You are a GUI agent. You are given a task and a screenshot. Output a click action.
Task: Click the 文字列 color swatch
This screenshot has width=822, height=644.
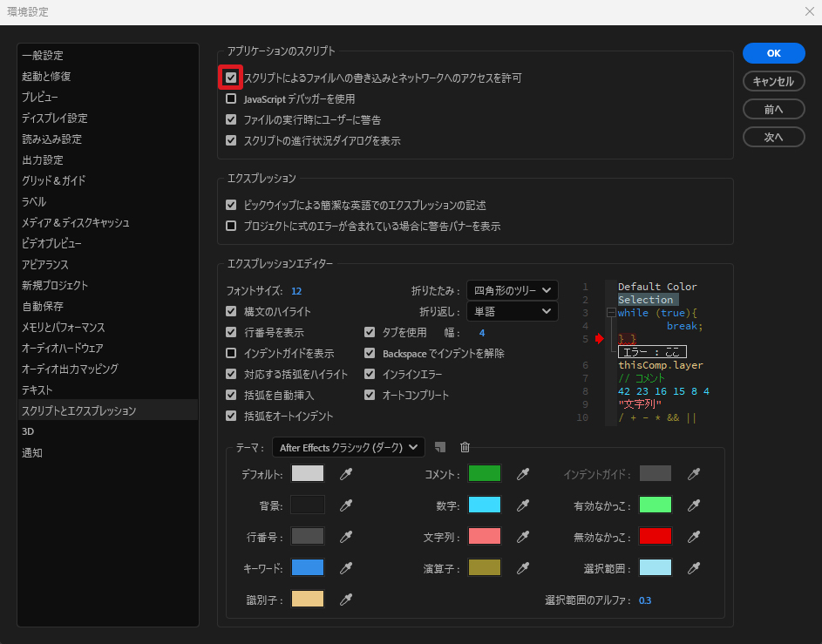pyautogui.click(x=484, y=536)
